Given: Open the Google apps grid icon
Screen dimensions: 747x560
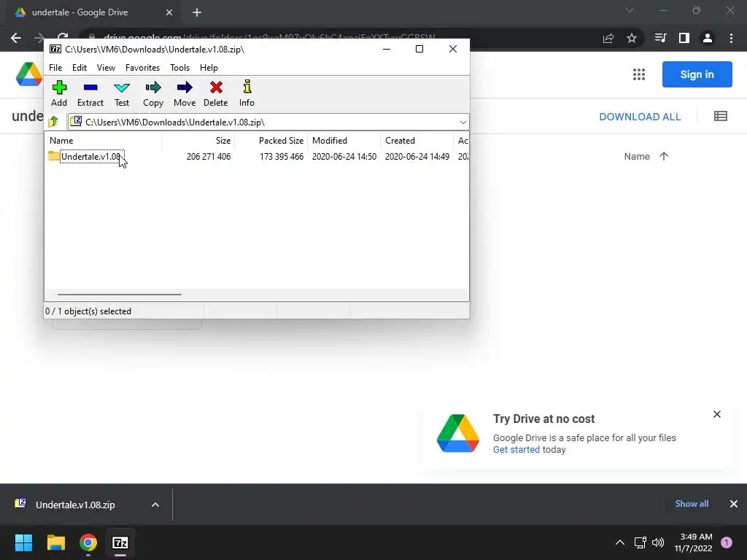Looking at the screenshot, I should coord(639,74).
